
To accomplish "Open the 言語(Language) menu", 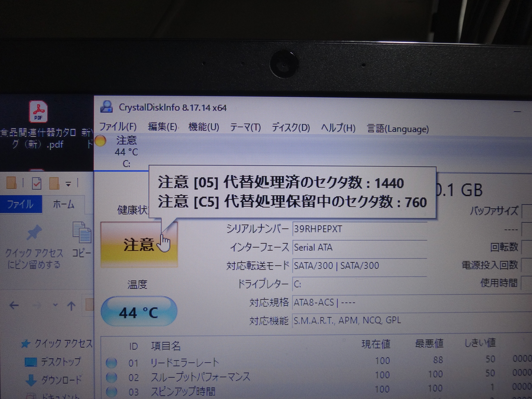I will click(398, 129).
